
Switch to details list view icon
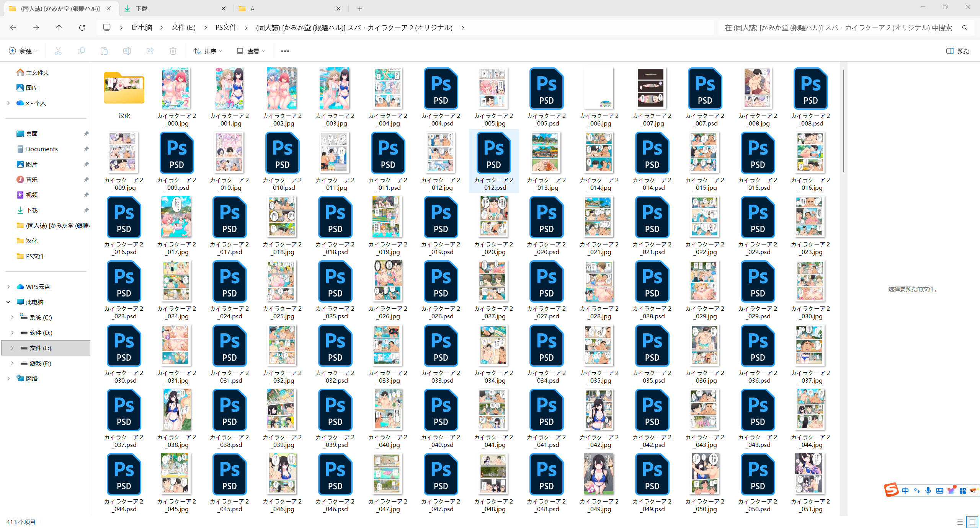tap(960, 522)
